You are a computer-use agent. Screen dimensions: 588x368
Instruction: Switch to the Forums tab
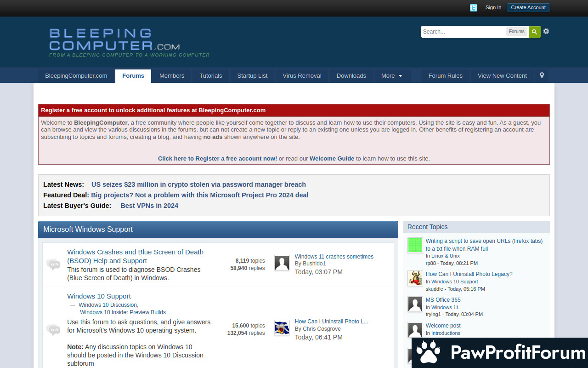click(133, 76)
